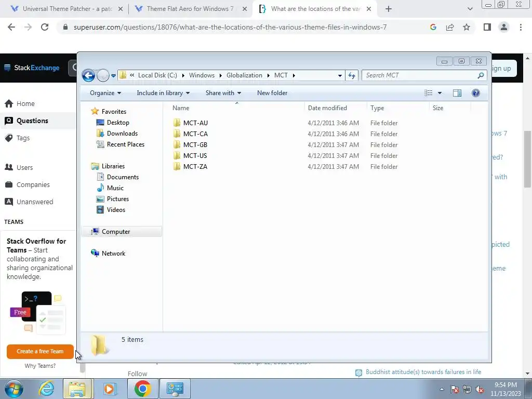Open Desktop in Favorites
Viewport: 532px width, 399px height.
point(113,123)
